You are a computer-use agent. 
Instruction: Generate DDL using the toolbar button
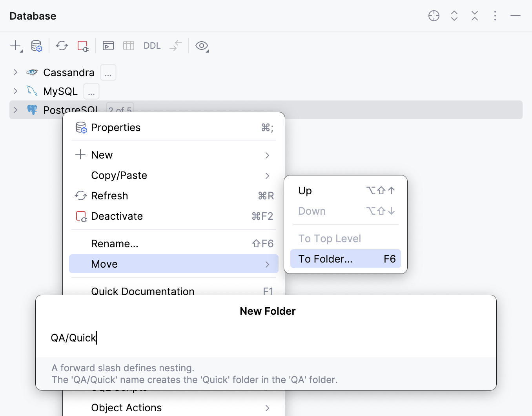[152, 46]
